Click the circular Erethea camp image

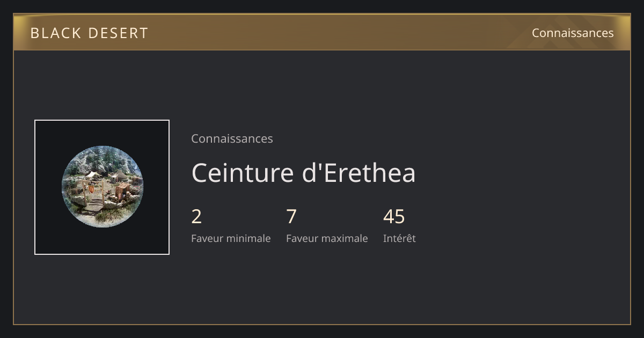click(x=102, y=187)
